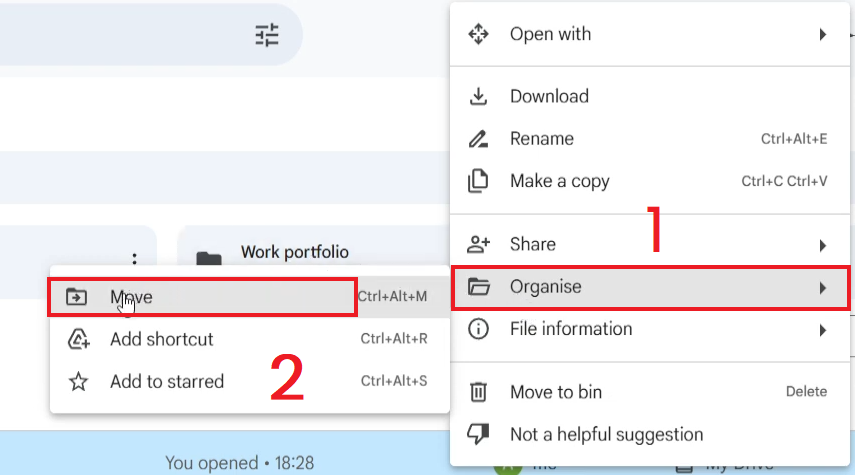This screenshot has width=855, height=475.
Task: Click the Add shortcut Drive icon
Action: [x=77, y=339]
